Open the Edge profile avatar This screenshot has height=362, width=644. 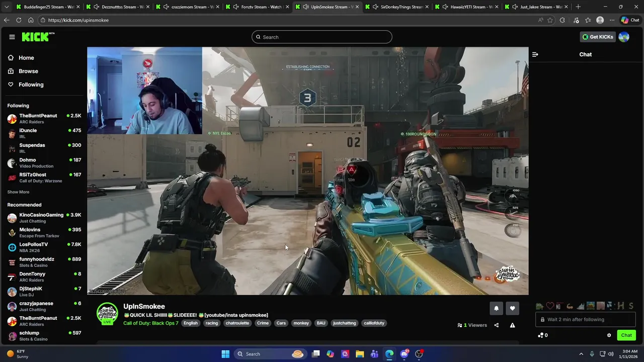pos(600,20)
